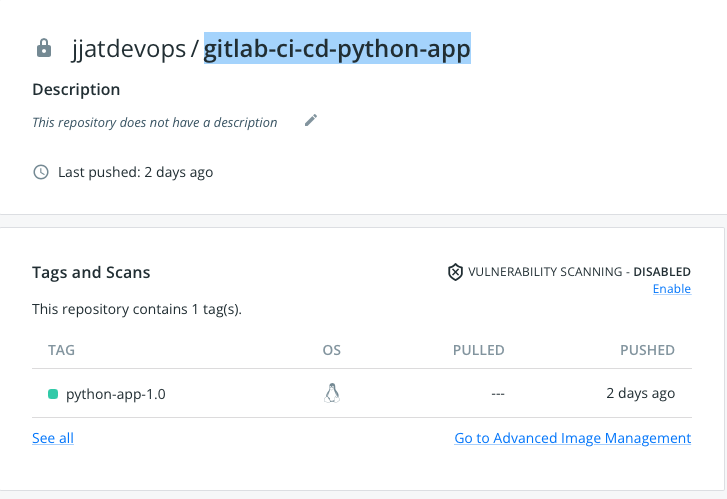Click the pushed time in the python-app-1.0 row

coord(640,394)
